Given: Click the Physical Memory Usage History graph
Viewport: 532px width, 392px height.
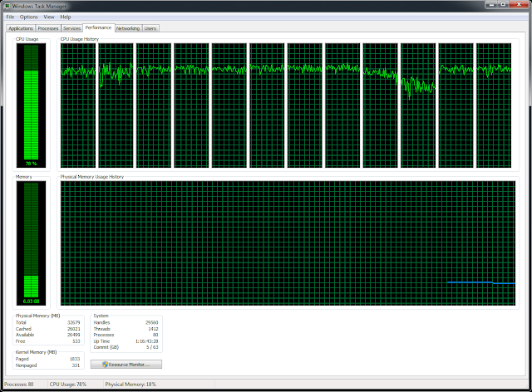Looking at the screenshot, I should click(288, 243).
